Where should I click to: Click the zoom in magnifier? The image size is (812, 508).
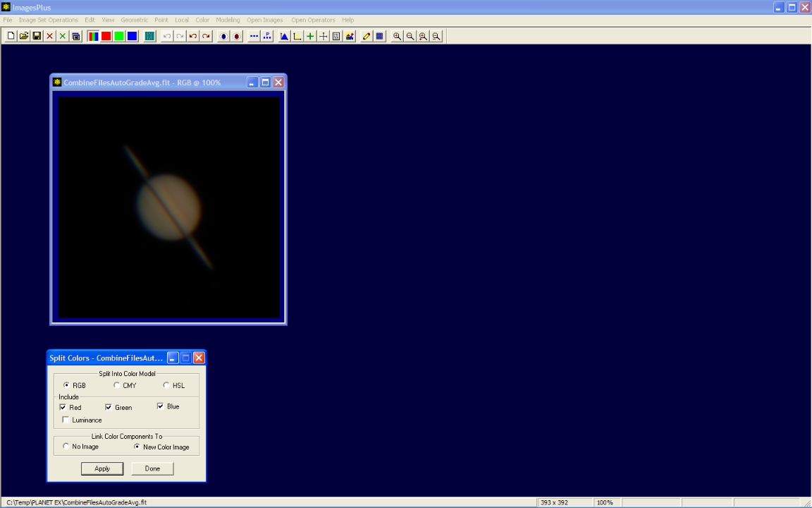pos(398,36)
